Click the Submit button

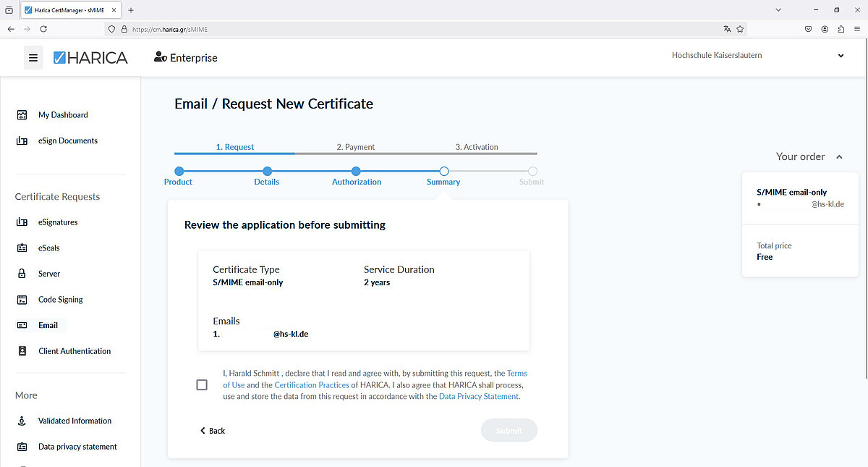(509, 431)
